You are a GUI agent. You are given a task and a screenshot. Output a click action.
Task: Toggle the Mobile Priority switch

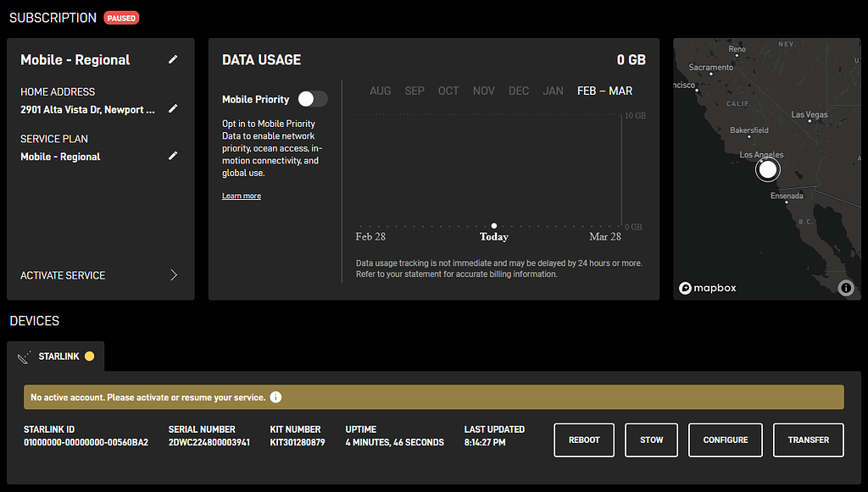coord(313,99)
